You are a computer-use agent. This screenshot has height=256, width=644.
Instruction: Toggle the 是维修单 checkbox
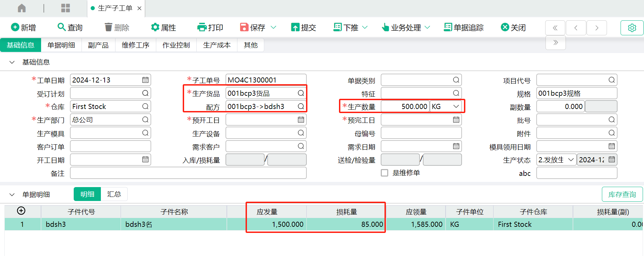pos(384,173)
